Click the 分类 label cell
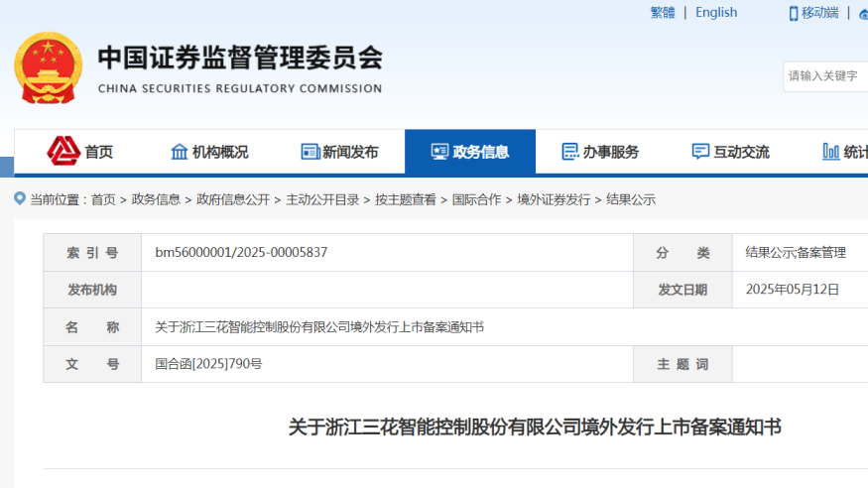 point(683,253)
